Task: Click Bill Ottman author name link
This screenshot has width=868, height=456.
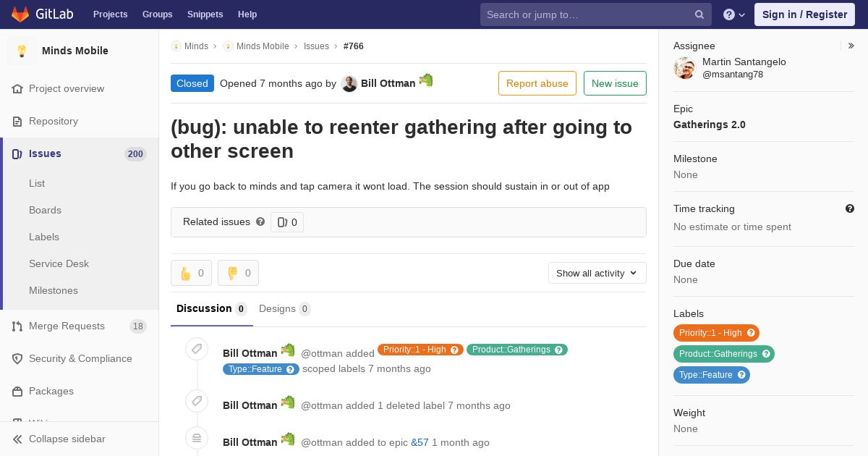Action: pos(388,83)
